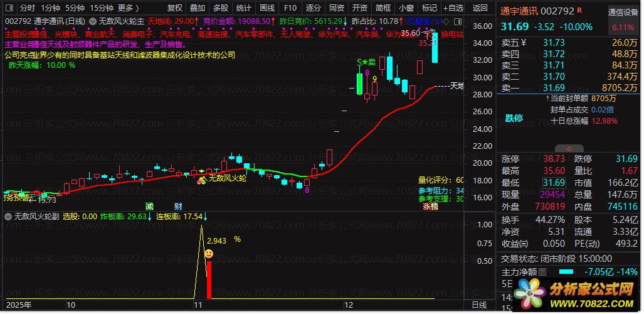
Task: Open 多股 multi-stock view
Action: (x=221, y=8)
